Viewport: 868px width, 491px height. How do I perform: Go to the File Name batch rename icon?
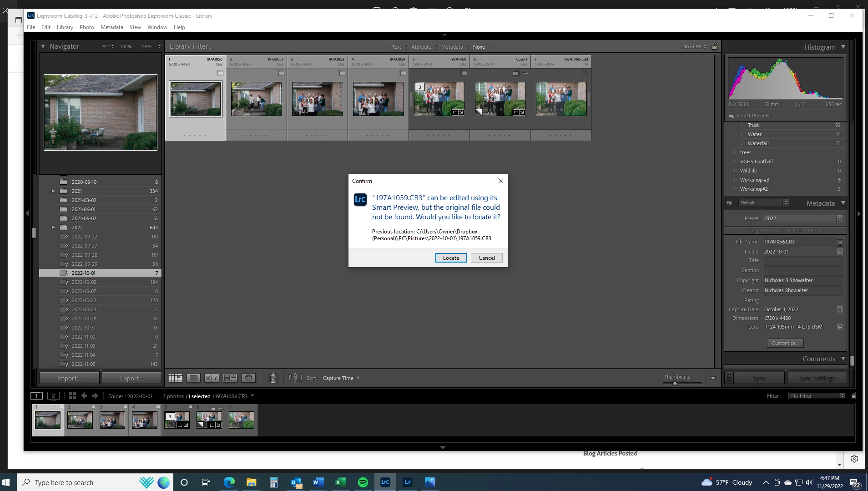click(x=840, y=243)
